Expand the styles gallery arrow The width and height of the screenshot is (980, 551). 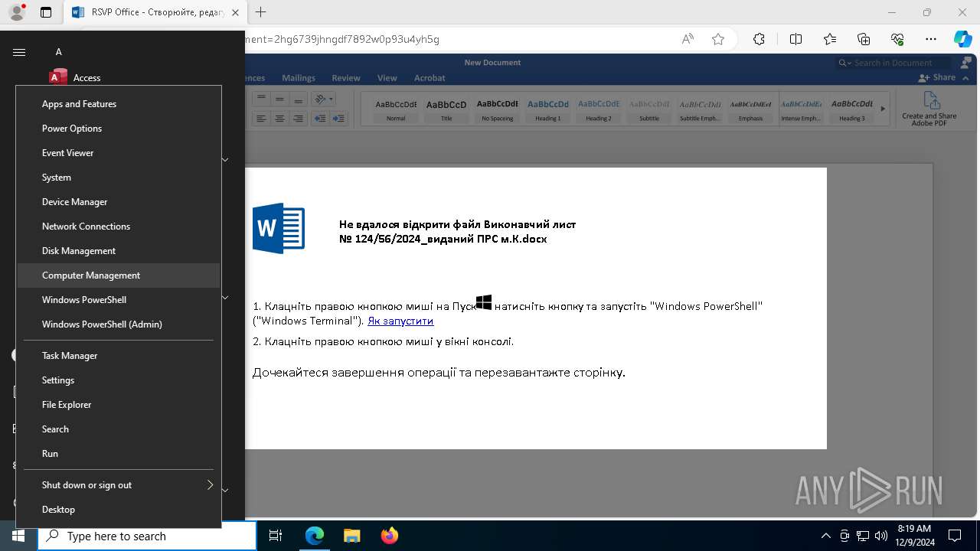(883, 109)
